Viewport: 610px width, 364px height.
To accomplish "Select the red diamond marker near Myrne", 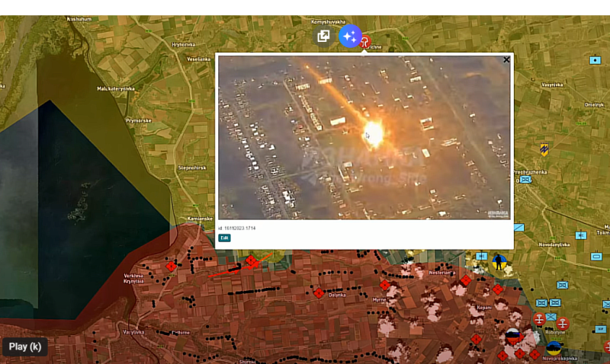I will click(385, 285).
